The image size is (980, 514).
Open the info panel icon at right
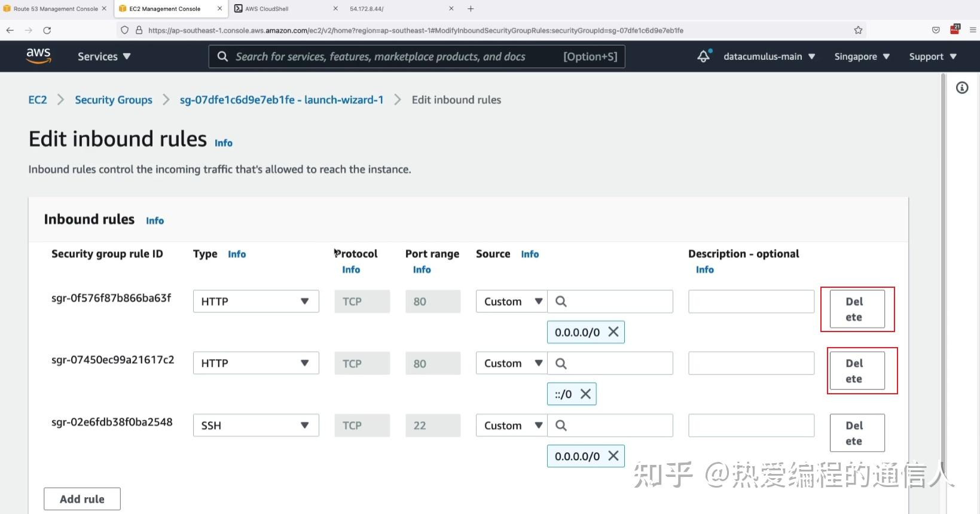coord(962,88)
